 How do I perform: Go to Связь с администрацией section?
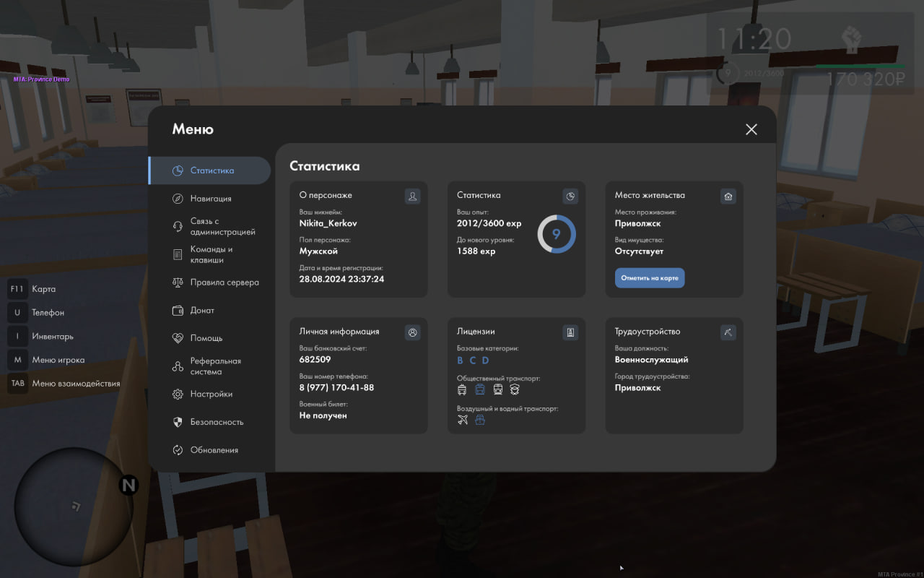pos(222,227)
